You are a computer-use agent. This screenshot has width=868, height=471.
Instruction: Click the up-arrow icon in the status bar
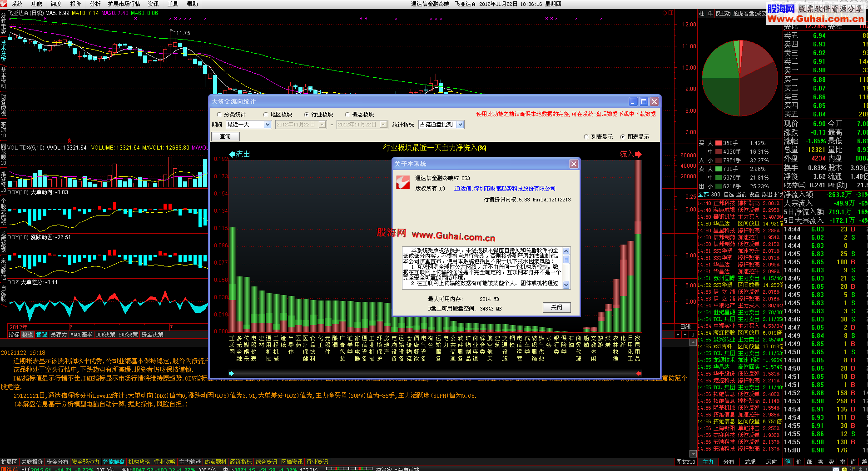[860, 469]
